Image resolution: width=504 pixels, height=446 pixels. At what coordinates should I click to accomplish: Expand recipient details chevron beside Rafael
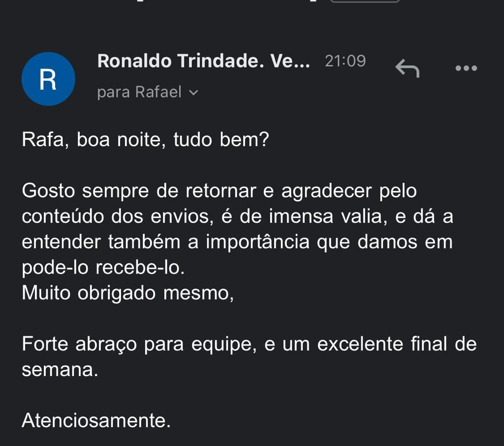coord(193,93)
